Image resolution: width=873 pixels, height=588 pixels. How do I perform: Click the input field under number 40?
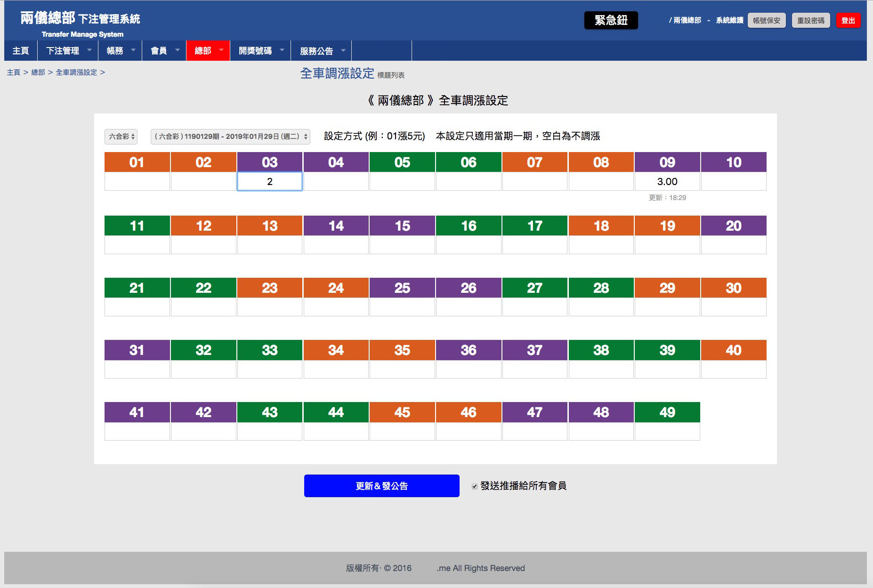733,370
